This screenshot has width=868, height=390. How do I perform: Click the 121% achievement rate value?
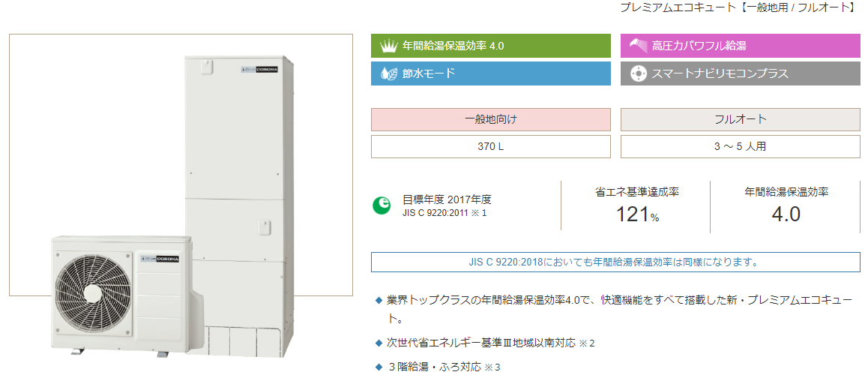[x=637, y=214]
